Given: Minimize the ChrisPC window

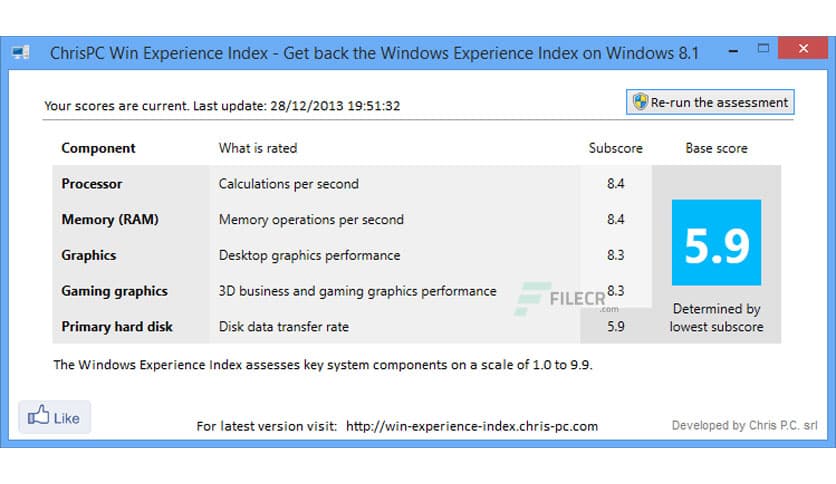Looking at the screenshot, I should 734,51.
